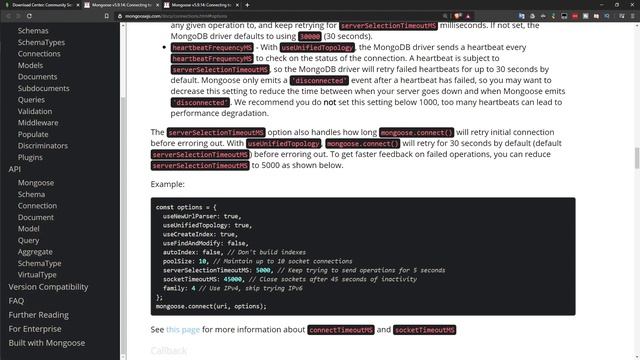Image resolution: width=640 pixels, height=360 pixels.
Task: Bookmark this page using the bookmark icon
Action: [107, 16]
